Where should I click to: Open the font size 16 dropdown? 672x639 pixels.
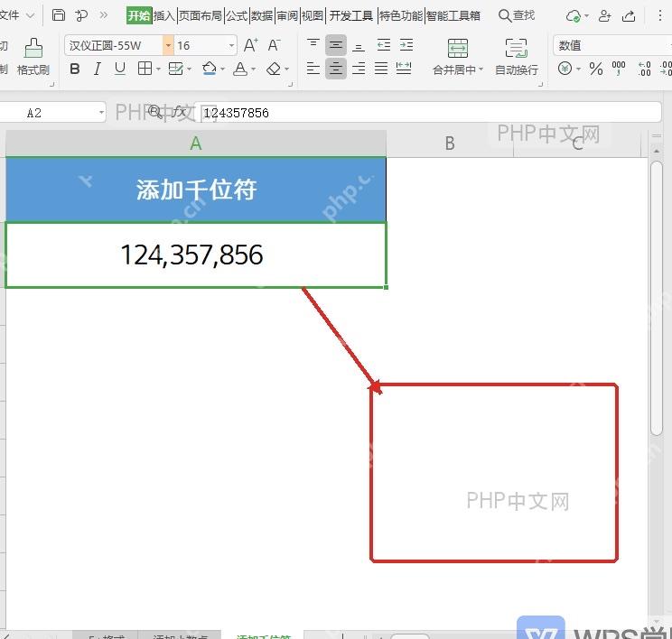coord(231,45)
